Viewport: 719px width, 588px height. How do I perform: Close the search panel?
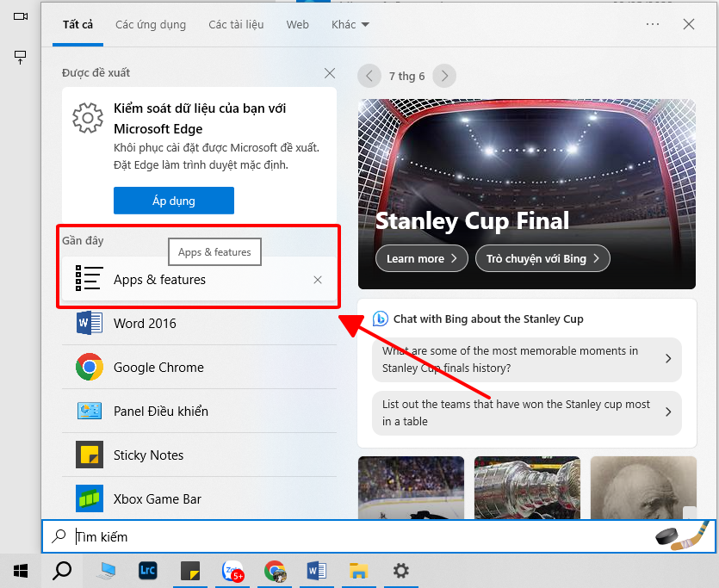point(688,24)
